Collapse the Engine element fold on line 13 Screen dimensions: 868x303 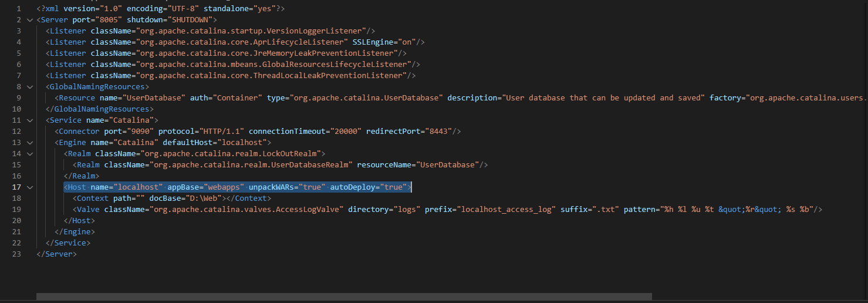pos(30,142)
